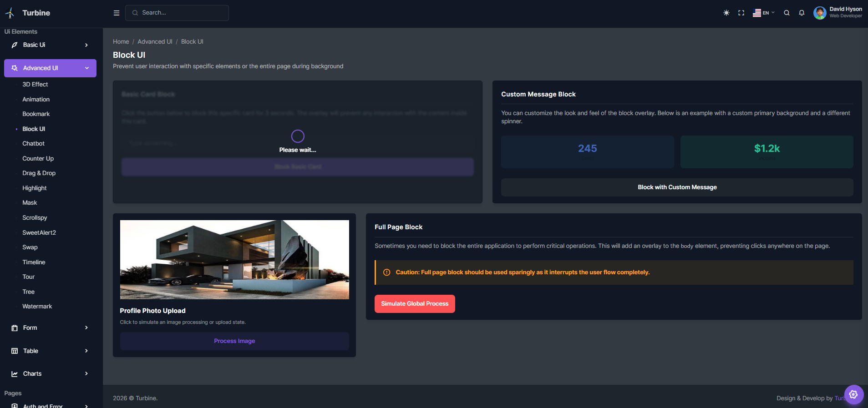Viewport: 868px width, 408px height.
Task: Click the modern house photo thumbnail
Action: [x=234, y=260]
